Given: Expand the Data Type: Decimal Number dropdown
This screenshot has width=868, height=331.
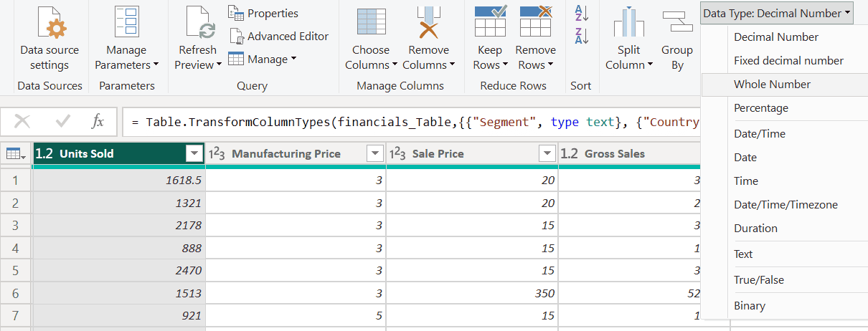Looking at the screenshot, I should [x=777, y=13].
